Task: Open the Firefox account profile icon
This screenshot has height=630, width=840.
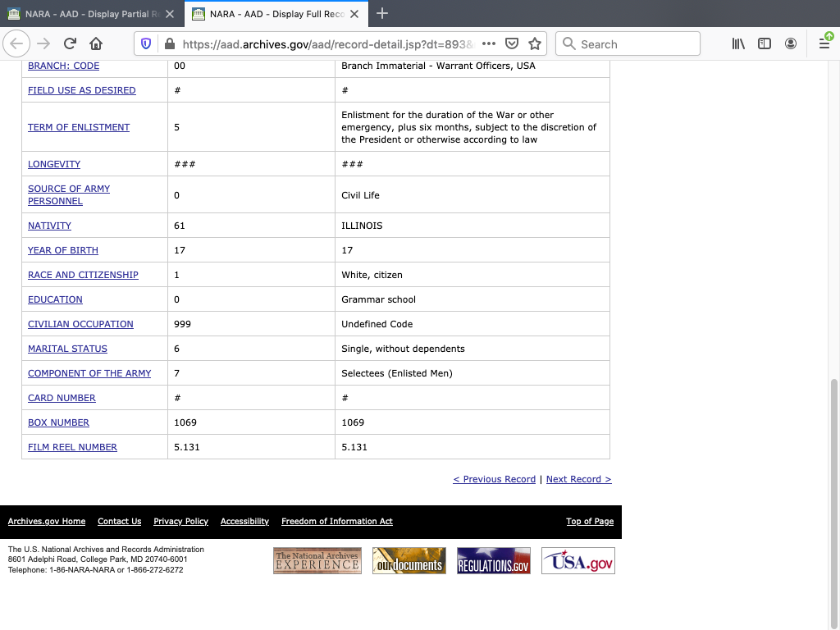Action: pyautogui.click(x=791, y=44)
